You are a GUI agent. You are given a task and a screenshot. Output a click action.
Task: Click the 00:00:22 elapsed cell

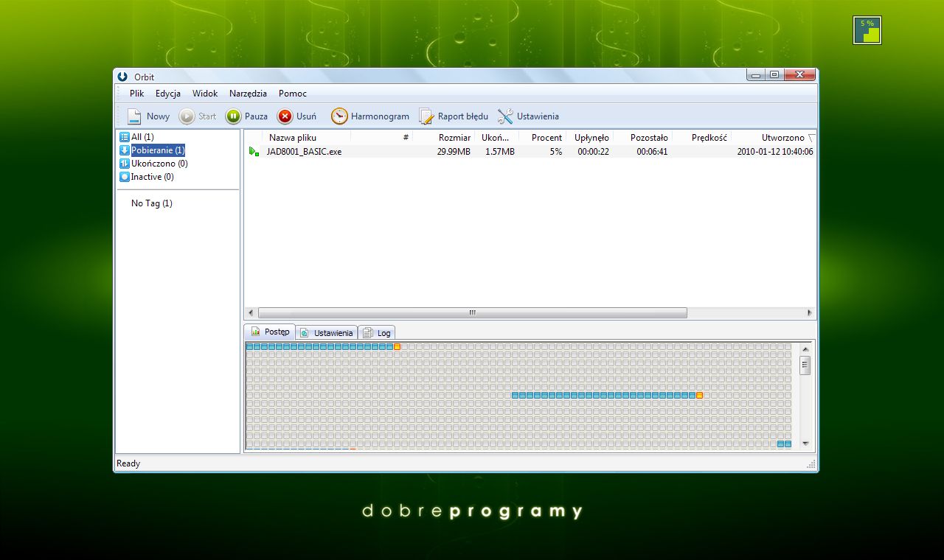pyautogui.click(x=593, y=152)
